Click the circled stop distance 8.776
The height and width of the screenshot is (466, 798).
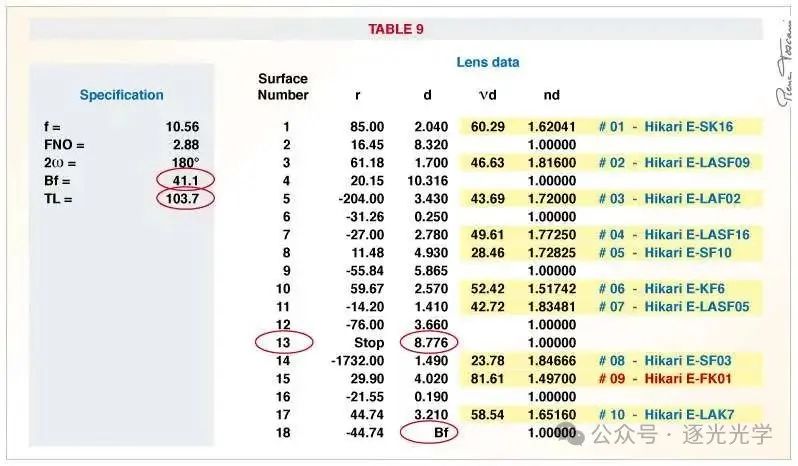430,342
